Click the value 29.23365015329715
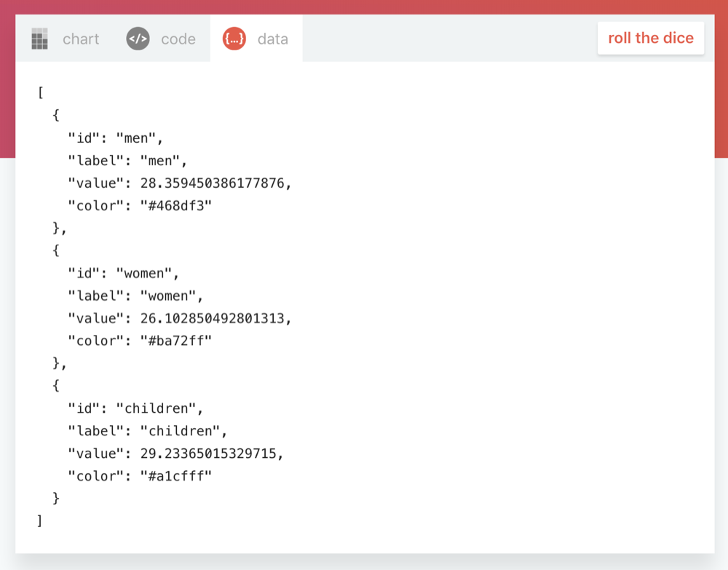 click(x=208, y=454)
